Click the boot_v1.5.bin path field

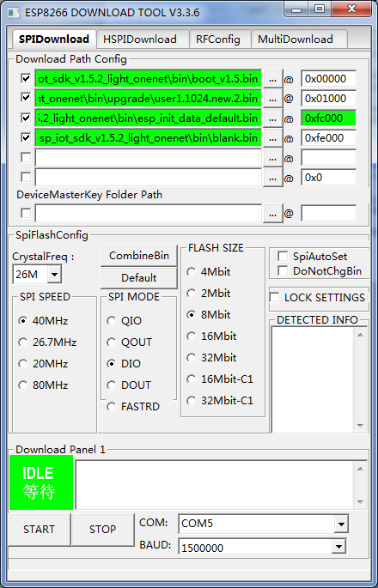tap(149, 79)
